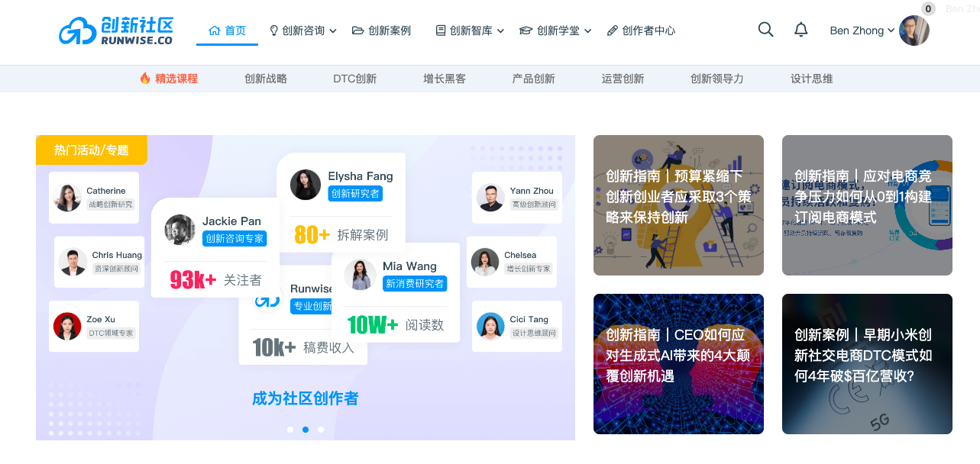Select the active middle carousel dot
Screen dimensions: 980x464
306,430
